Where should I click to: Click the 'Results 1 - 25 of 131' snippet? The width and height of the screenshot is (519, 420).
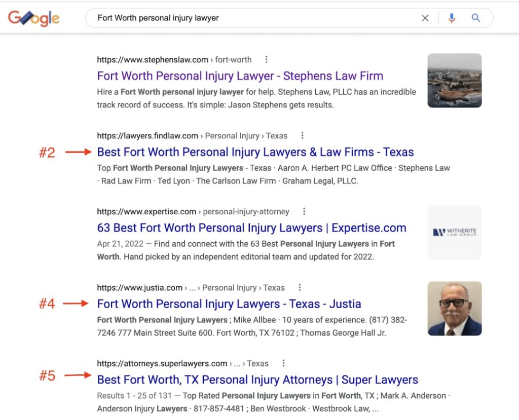point(274,402)
